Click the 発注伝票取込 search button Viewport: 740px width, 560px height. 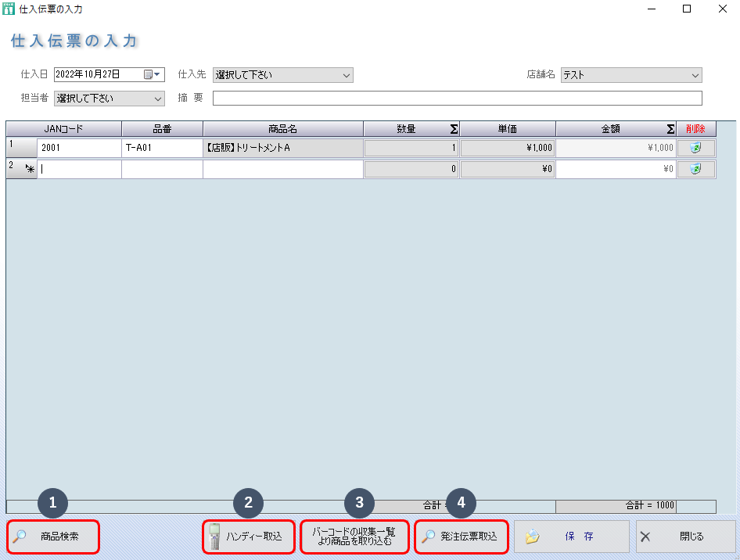[461, 537]
